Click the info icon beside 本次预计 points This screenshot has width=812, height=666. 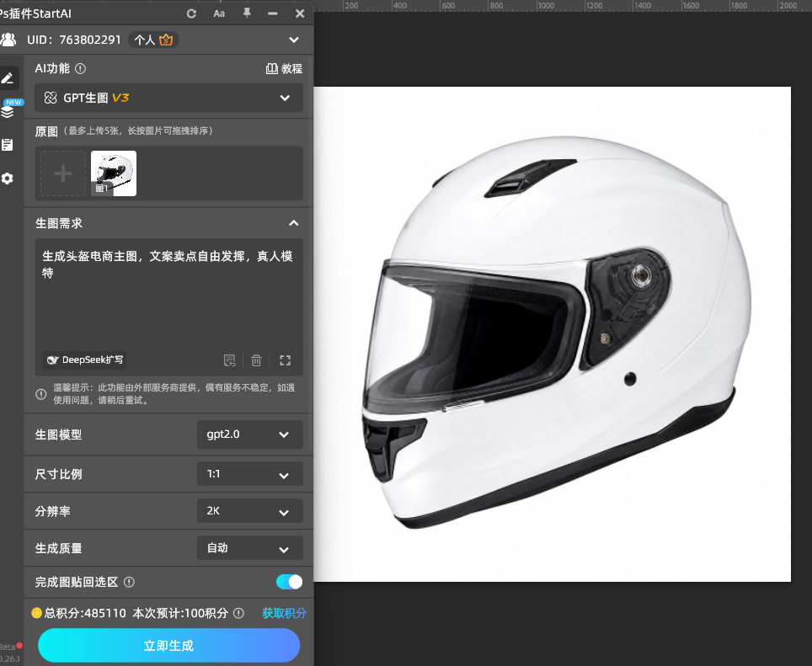238,613
